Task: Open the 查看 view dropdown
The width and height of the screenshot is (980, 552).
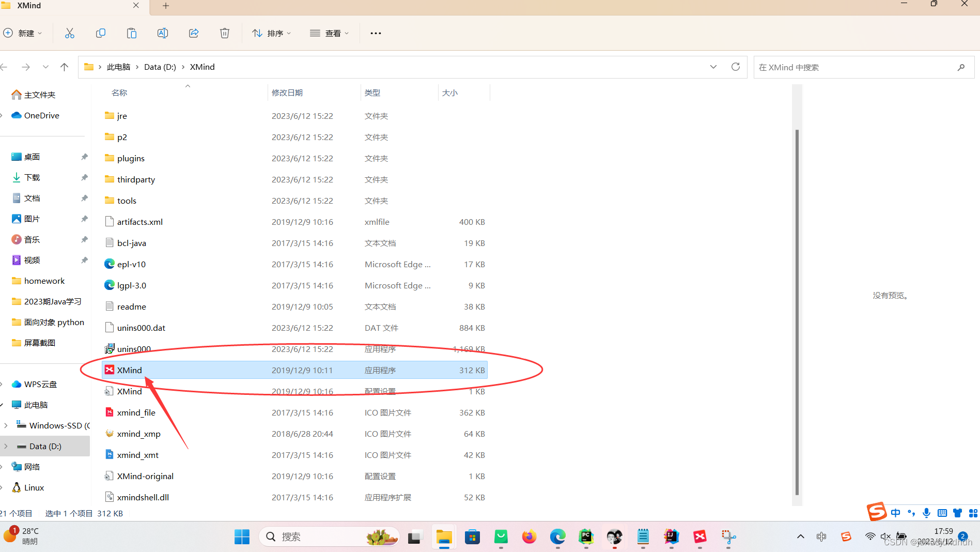Action: [x=330, y=33]
